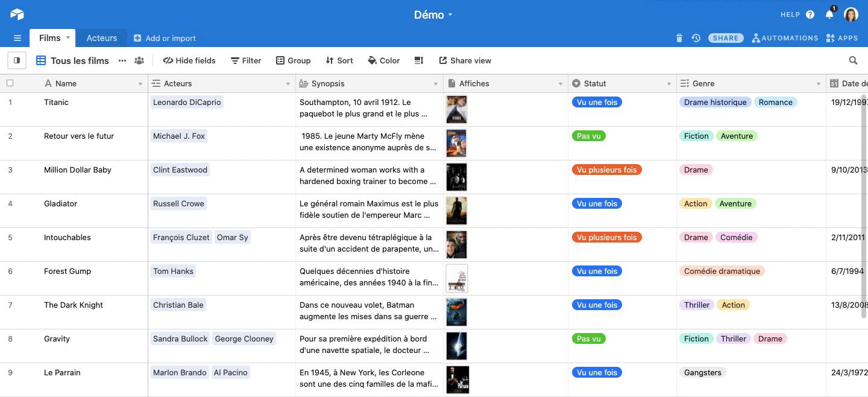Image resolution: width=868 pixels, height=397 pixels.
Task: Open the tables list hamburger menu
Action: point(17,38)
